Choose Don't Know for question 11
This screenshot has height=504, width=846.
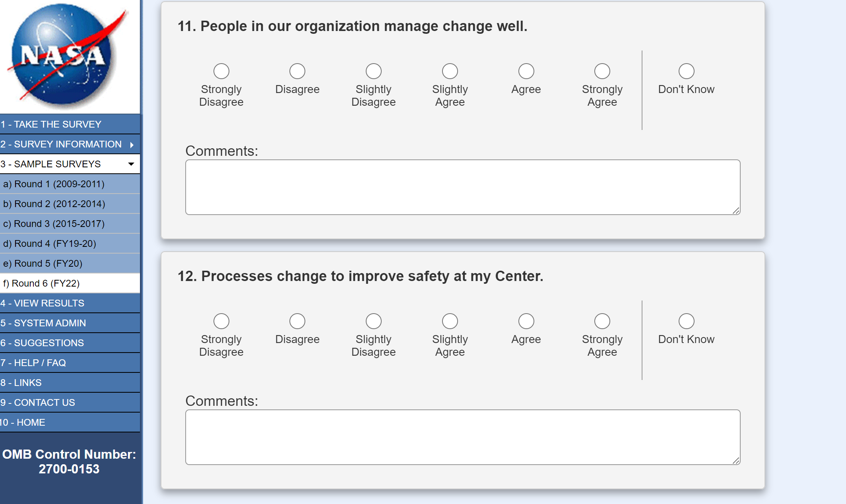(686, 72)
